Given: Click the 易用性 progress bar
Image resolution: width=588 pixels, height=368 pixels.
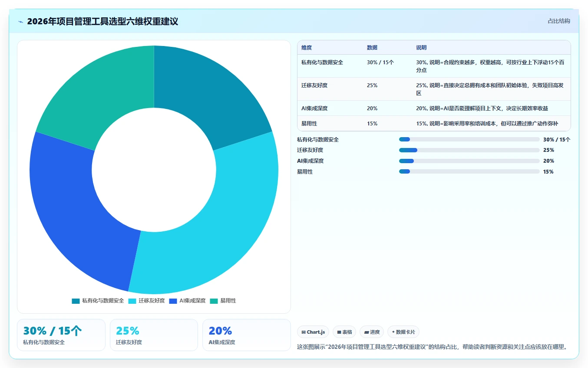Looking at the screenshot, I should click(469, 171).
